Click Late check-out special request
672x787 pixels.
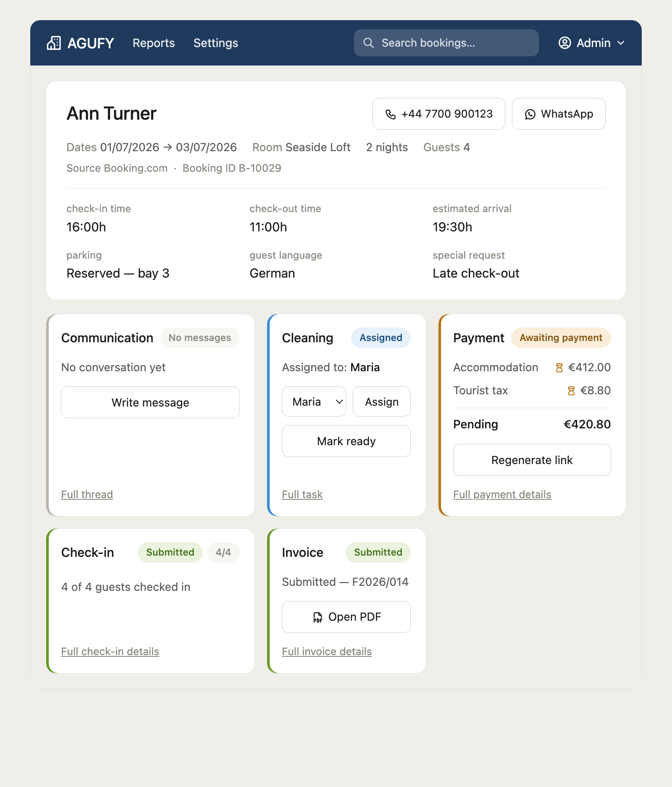click(476, 273)
